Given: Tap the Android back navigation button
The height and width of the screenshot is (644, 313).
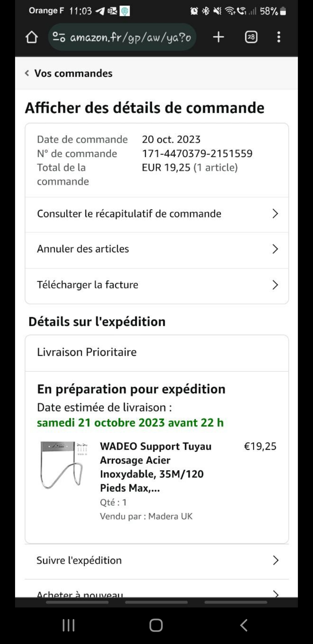Looking at the screenshot, I should point(244,625).
